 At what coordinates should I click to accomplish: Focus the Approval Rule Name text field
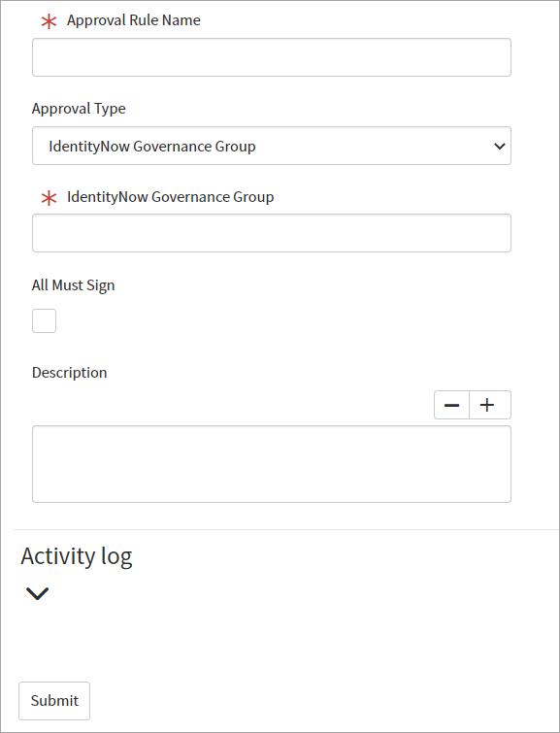click(x=272, y=57)
